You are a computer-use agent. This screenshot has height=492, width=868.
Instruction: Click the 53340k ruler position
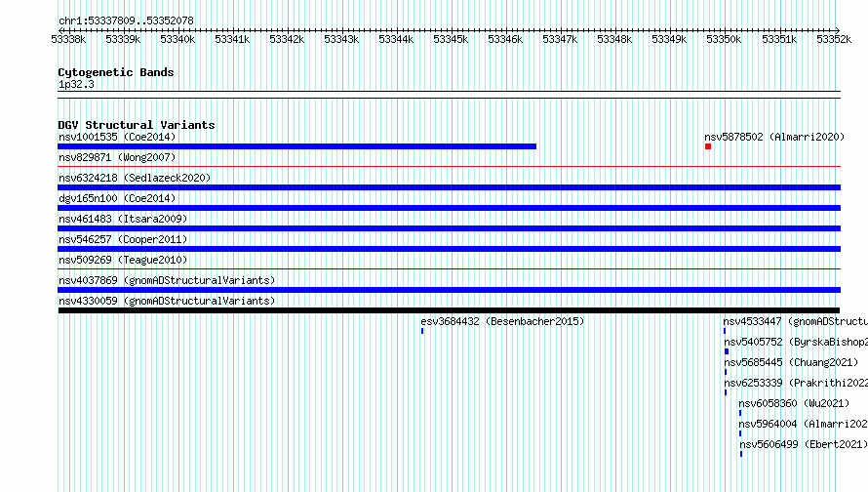click(178, 39)
